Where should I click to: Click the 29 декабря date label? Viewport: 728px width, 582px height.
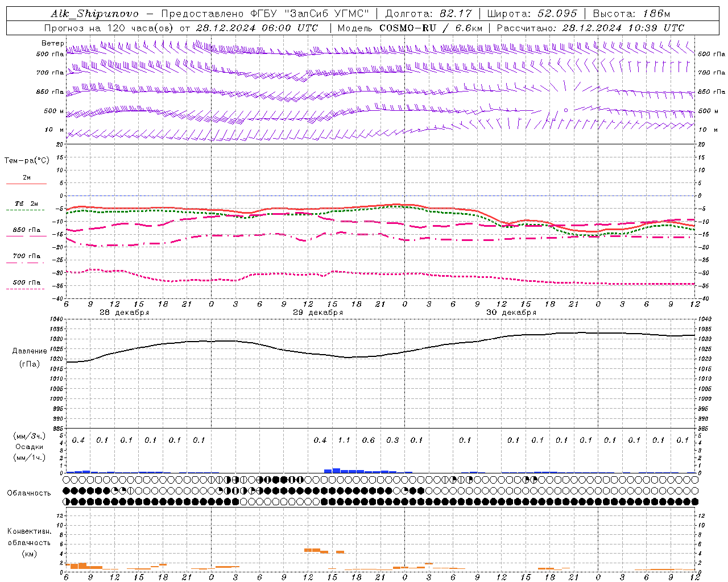[318, 313]
